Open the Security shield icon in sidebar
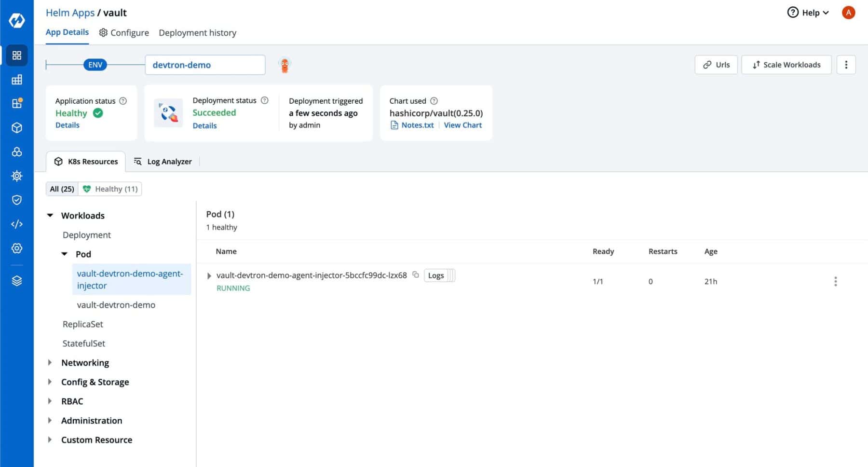The width and height of the screenshot is (868, 467). (x=17, y=200)
